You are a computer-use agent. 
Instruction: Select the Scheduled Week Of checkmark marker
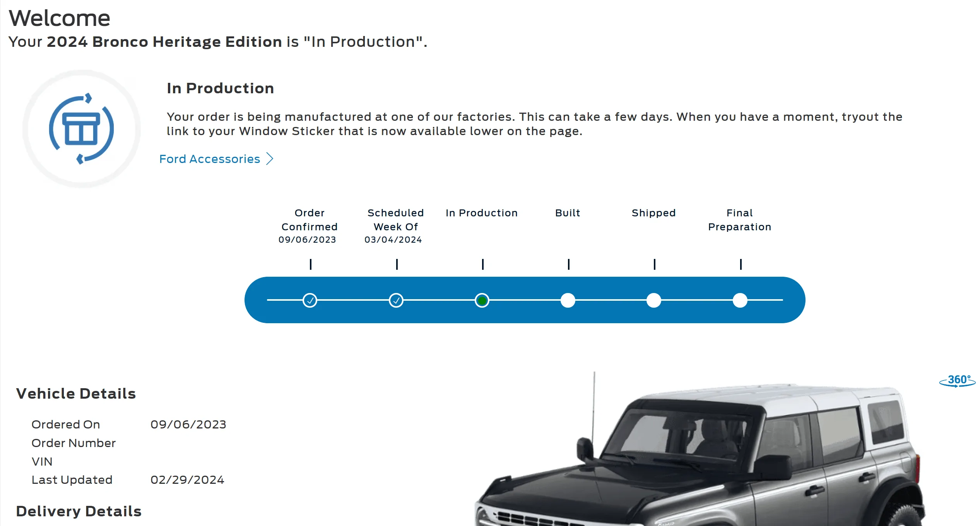396,300
